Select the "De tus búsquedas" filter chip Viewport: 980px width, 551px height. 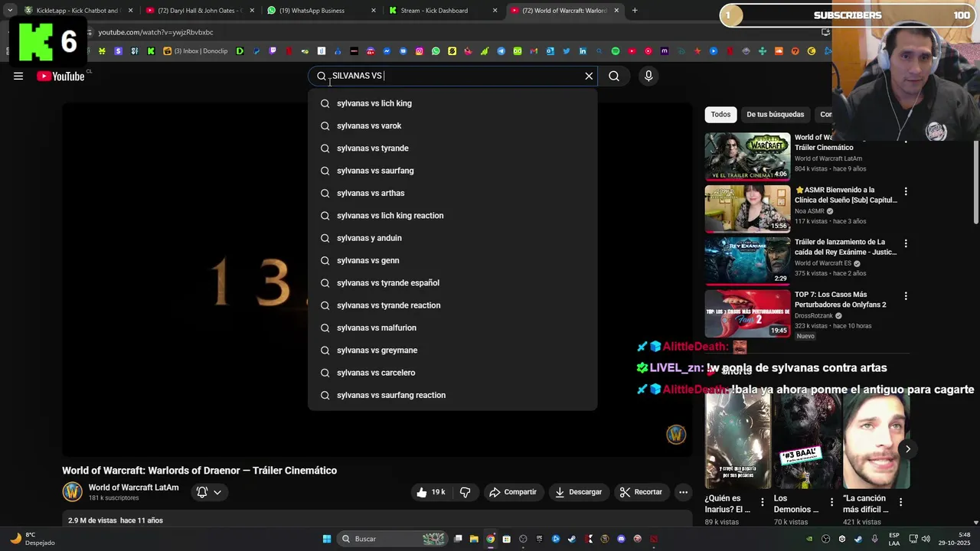tap(775, 114)
